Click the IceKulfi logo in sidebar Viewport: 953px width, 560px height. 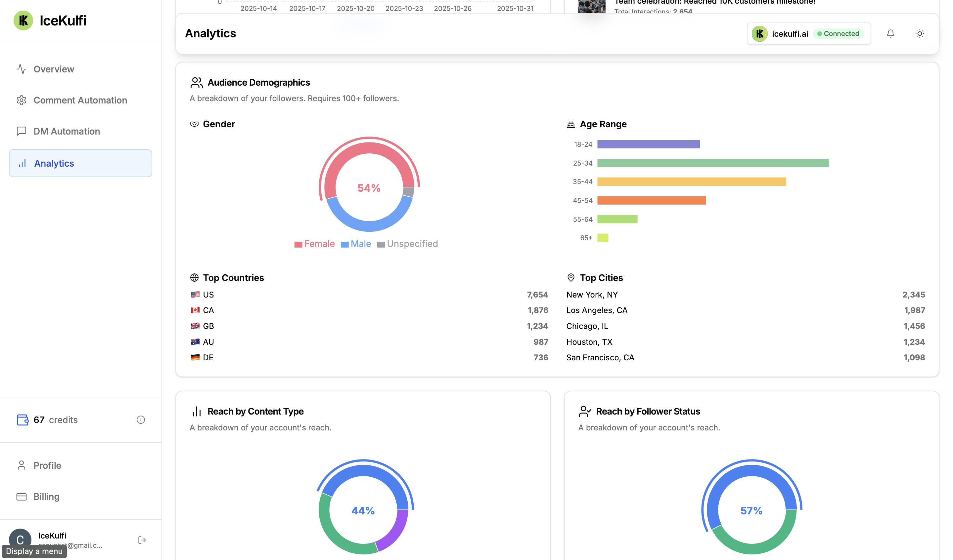click(x=23, y=20)
